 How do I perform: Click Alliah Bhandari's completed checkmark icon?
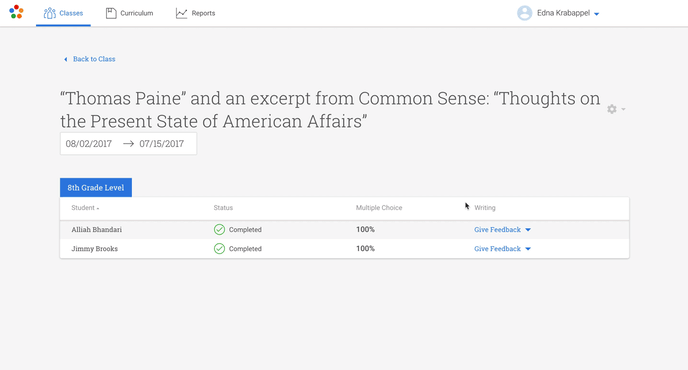pyautogui.click(x=219, y=230)
